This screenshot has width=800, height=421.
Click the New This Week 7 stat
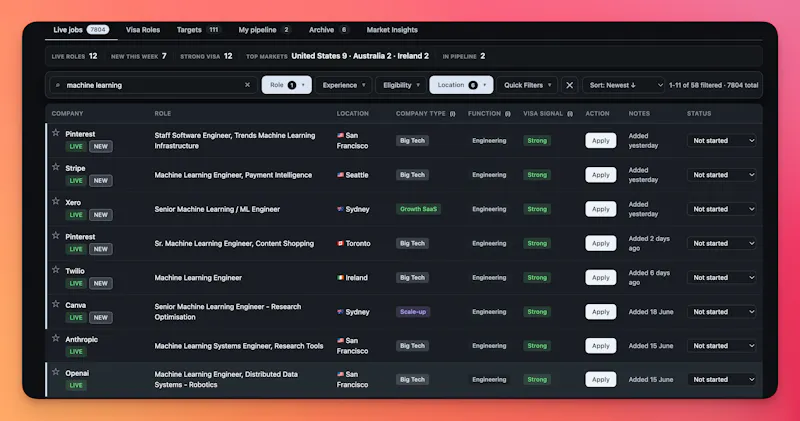[139, 56]
